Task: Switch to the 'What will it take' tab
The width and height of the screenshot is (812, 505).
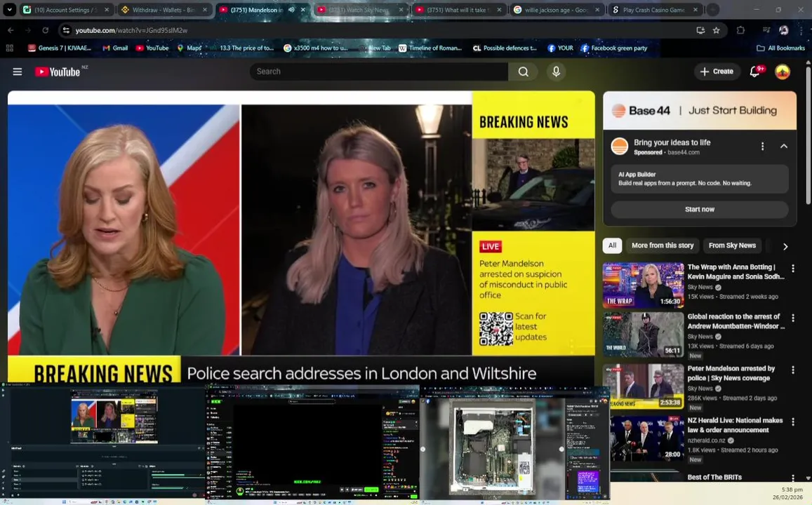Action: click(459, 10)
